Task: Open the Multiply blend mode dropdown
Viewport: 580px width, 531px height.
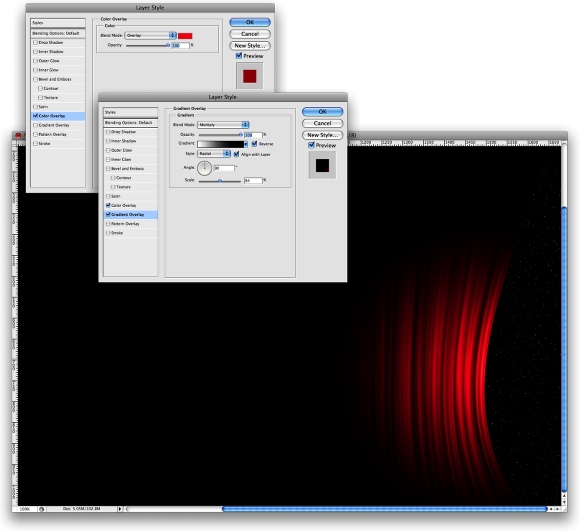Action: click(223, 125)
